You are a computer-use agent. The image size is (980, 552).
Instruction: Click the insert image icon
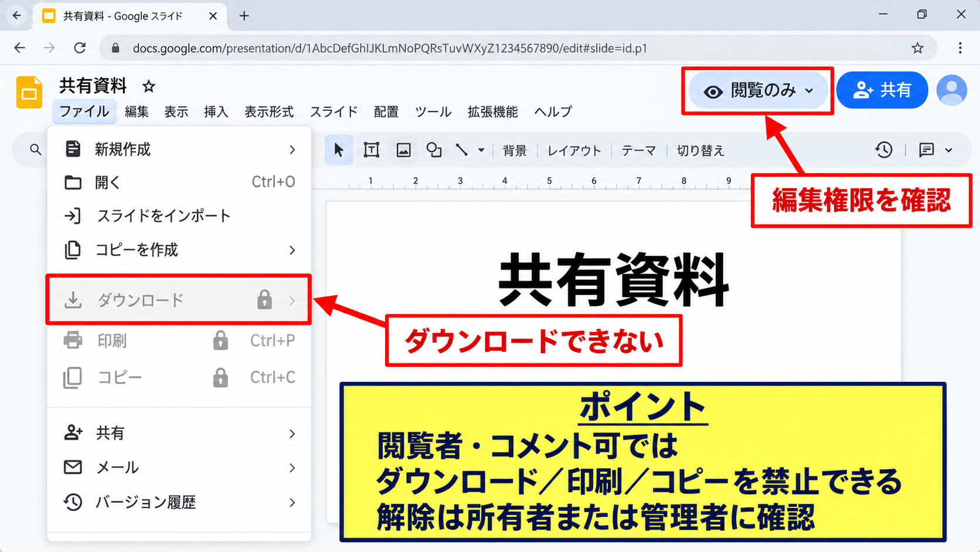tap(403, 150)
